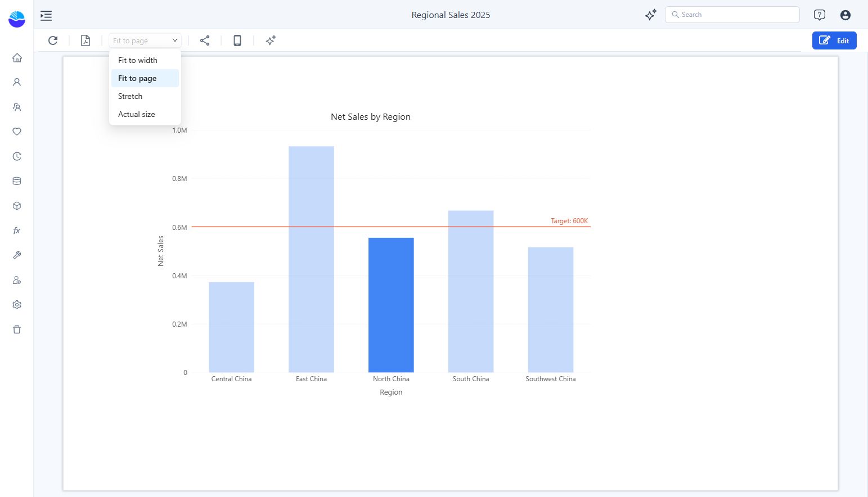Open the Trash bin sidebar icon

pos(17,329)
